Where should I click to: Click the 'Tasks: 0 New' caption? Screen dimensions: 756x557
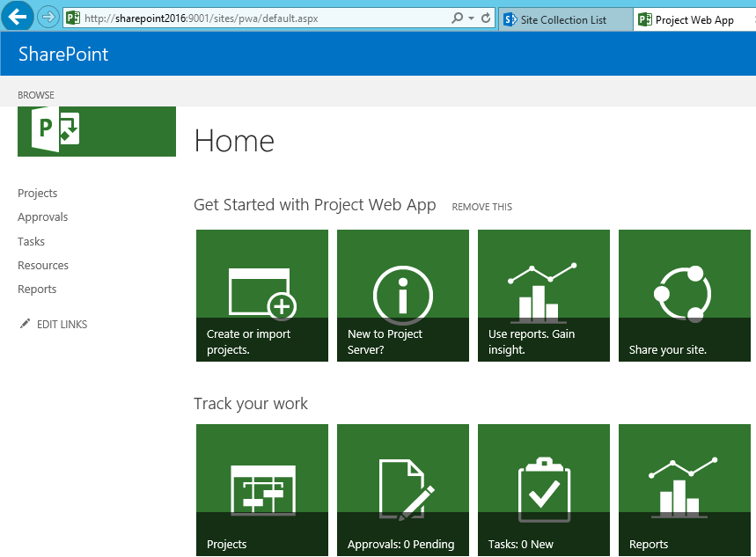tap(521, 545)
